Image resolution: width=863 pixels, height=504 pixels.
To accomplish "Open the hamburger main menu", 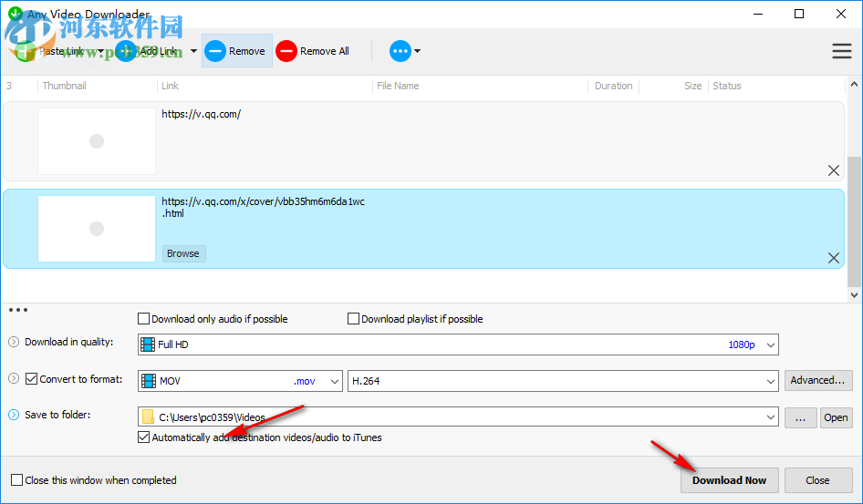I will 841,51.
